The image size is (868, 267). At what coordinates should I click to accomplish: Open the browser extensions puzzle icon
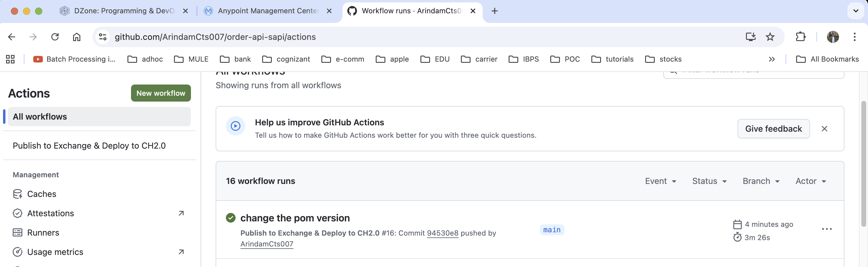(x=801, y=37)
